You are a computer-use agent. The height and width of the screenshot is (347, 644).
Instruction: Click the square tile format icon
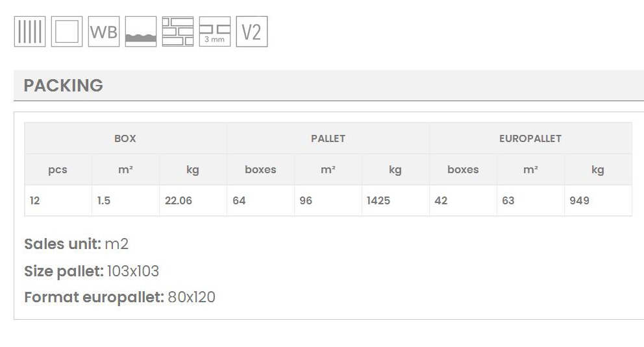tap(67, 32)
